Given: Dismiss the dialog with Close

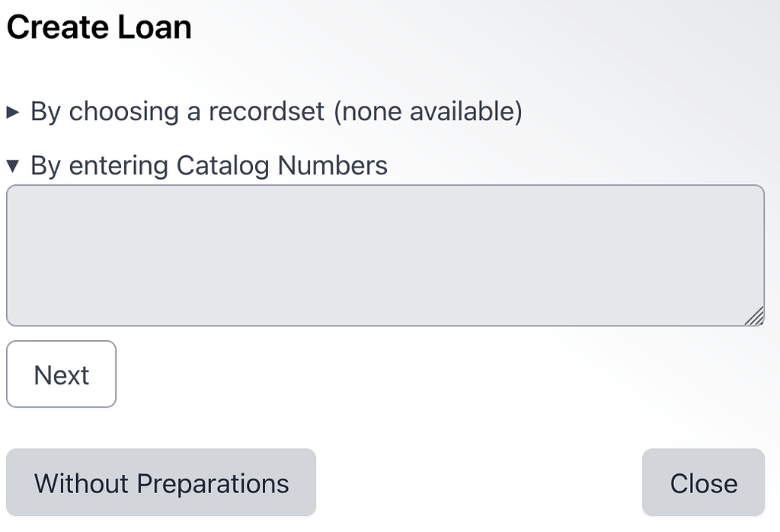Looking at the screenshot, I should tap(703, 482).
